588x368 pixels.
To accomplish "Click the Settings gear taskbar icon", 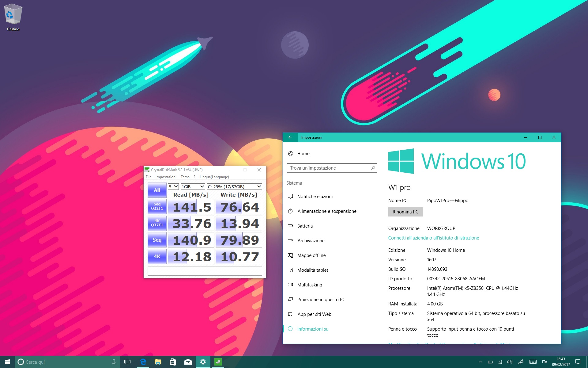I will coord(203,362).
